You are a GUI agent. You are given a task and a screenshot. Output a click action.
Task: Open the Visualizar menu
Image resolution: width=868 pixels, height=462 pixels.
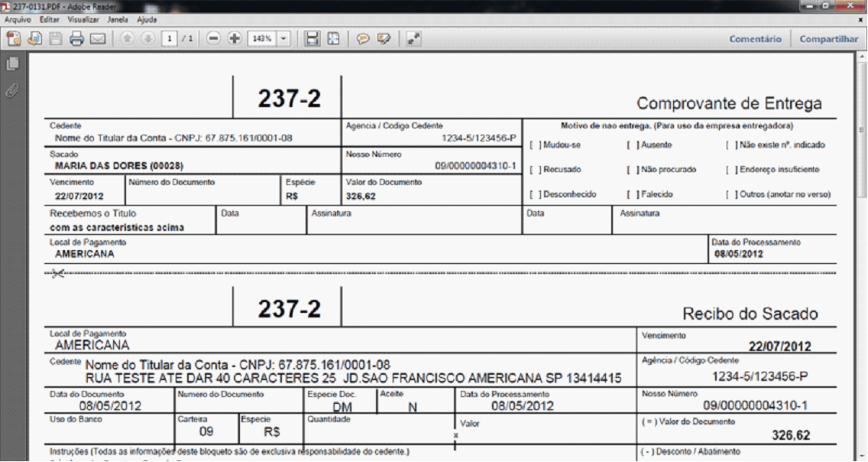[x=83, y=19]
